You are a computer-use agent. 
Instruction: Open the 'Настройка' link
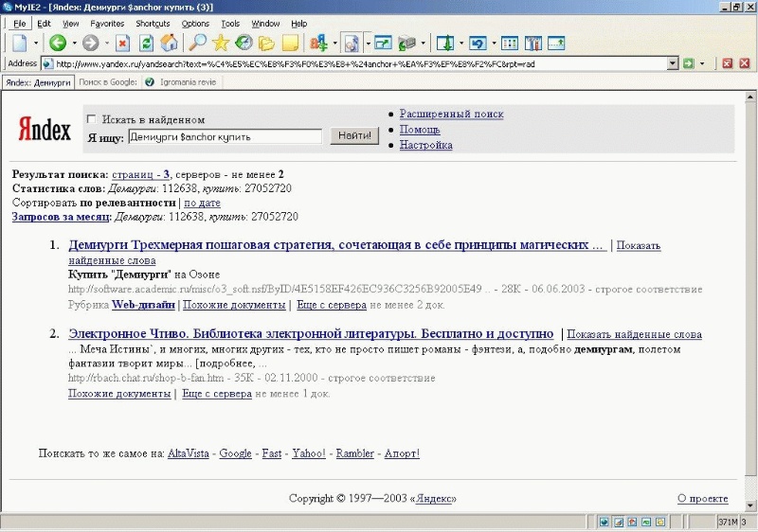425,145
